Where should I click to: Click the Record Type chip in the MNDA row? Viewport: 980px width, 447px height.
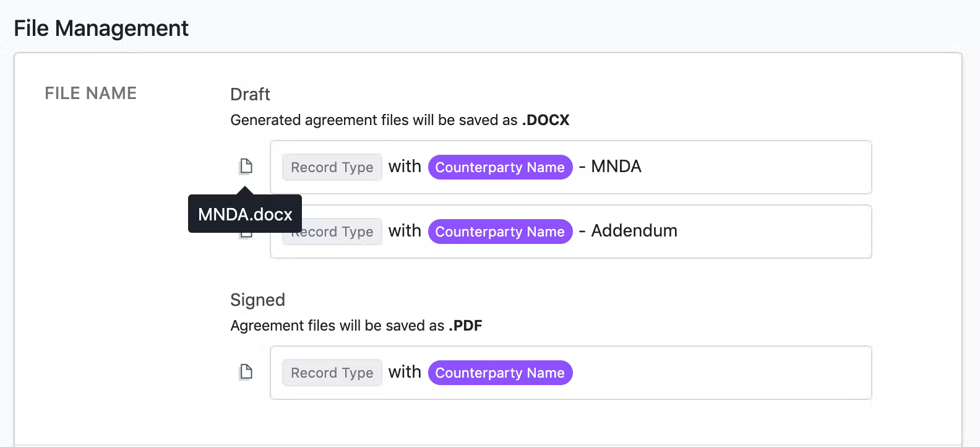332,167
